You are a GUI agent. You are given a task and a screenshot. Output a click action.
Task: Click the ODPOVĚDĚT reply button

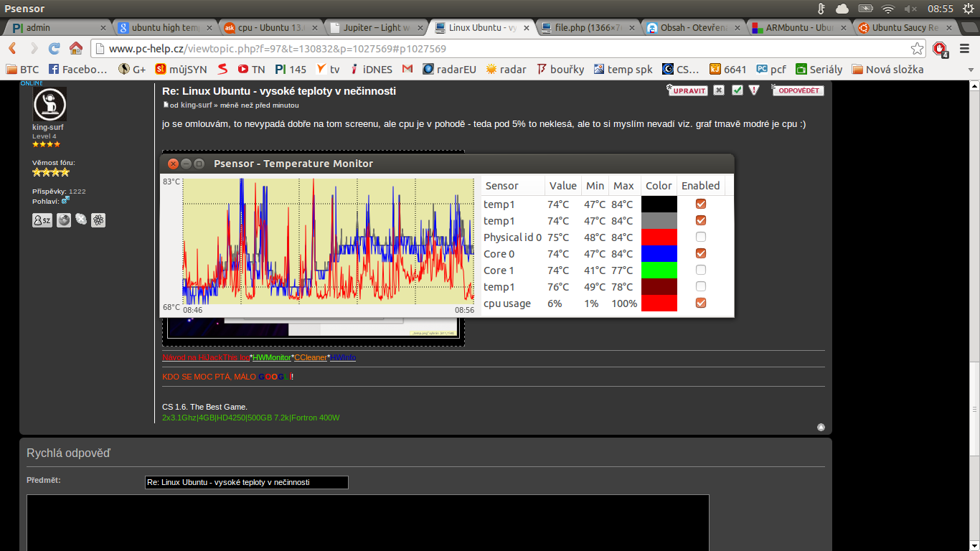tap(798, 90)
